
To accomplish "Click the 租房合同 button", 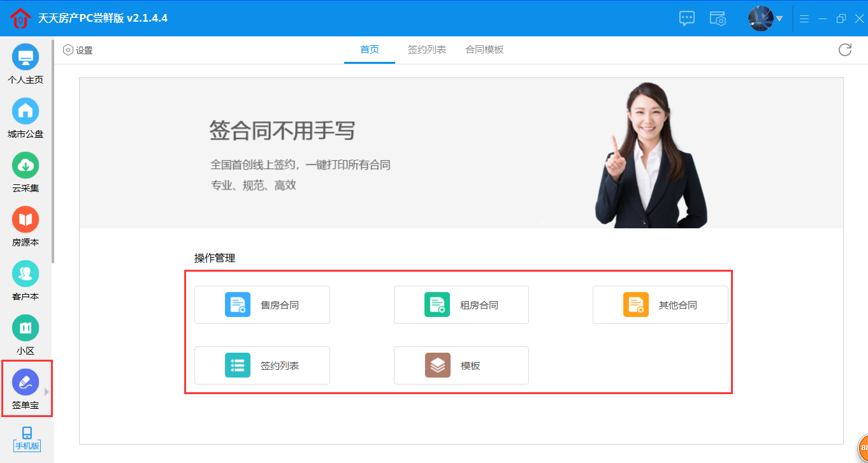I will (461, 305).
